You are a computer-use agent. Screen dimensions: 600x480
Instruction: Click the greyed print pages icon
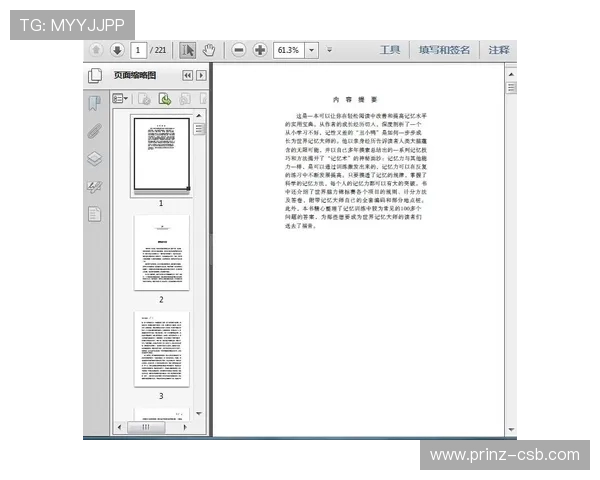coord(185,99)
